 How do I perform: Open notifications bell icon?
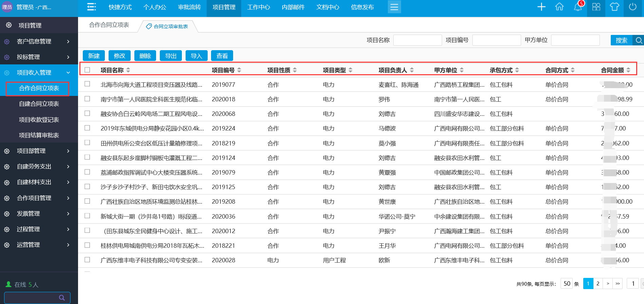coord(578,7)
